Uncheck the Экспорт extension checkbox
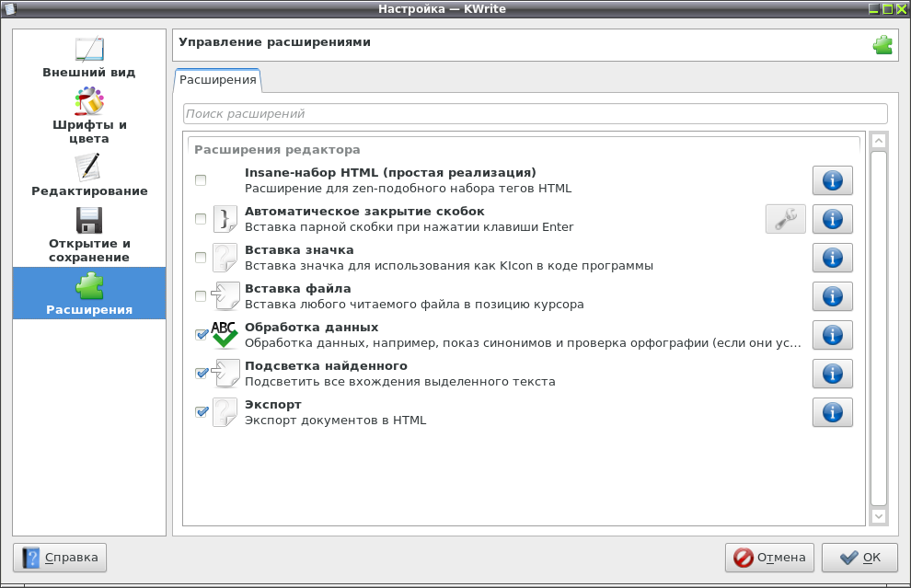Screen dimensions: 911x588 [x=201, y=412]
